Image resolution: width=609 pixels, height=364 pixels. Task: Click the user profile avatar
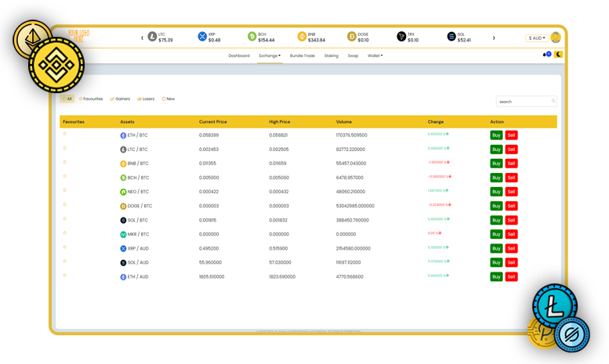[556, 38]
